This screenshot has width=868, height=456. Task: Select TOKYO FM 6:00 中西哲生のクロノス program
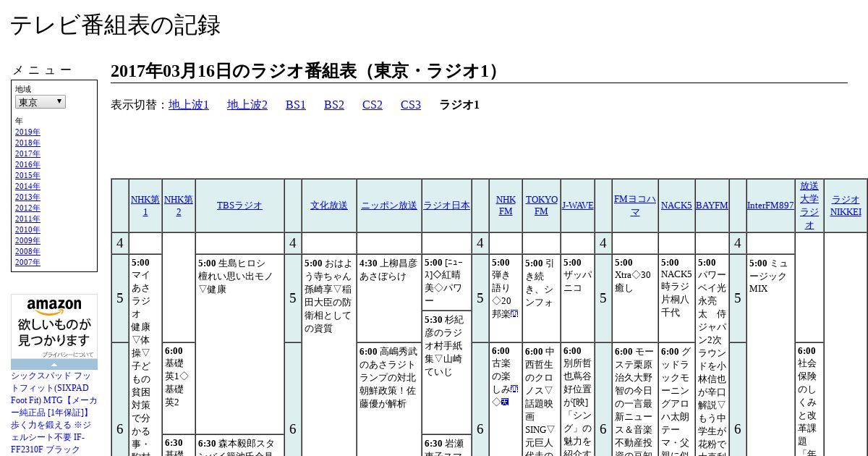point(542,399)
